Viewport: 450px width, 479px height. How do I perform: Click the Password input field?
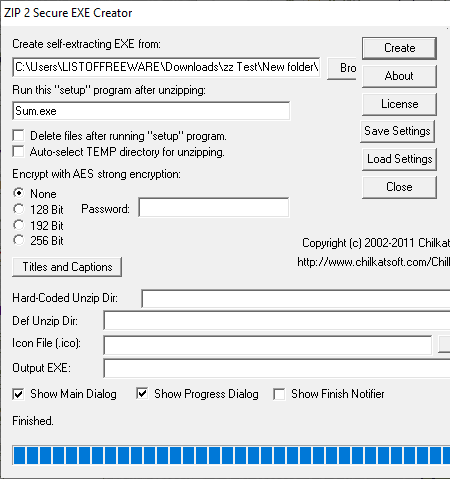[214, 208]
